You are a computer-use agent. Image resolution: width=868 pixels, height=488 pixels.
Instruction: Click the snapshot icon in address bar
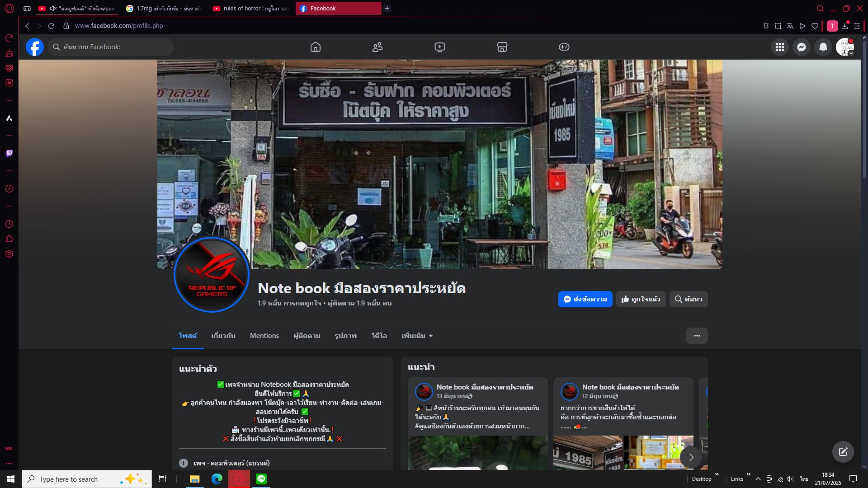(778, 26)
